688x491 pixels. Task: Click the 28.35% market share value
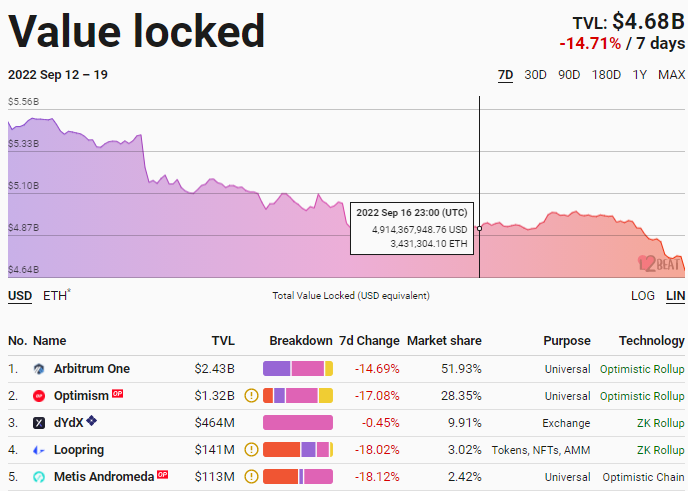tap(461, 396)
